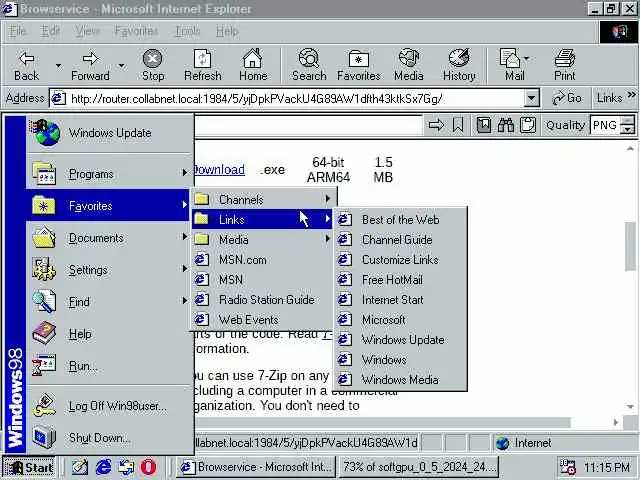Expand Programs in the Start menu
Screen dimensions: 640x480
pos(109,174)
